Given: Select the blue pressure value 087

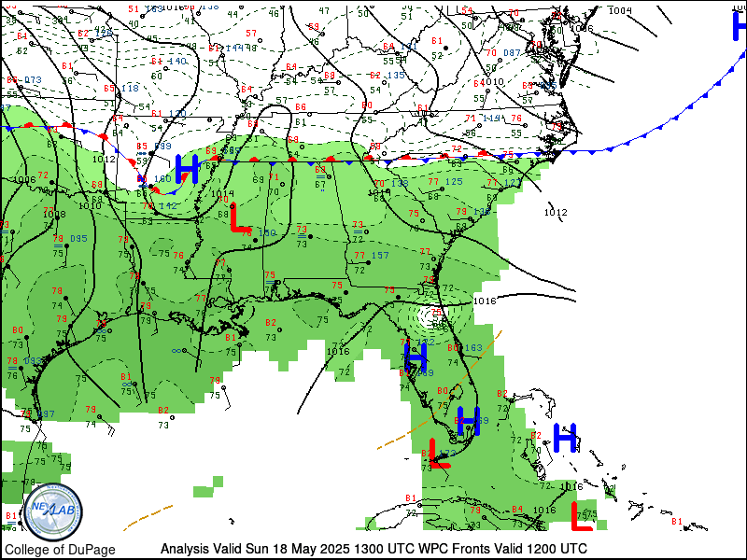Looking at the screenshot, I should (512, 53).
